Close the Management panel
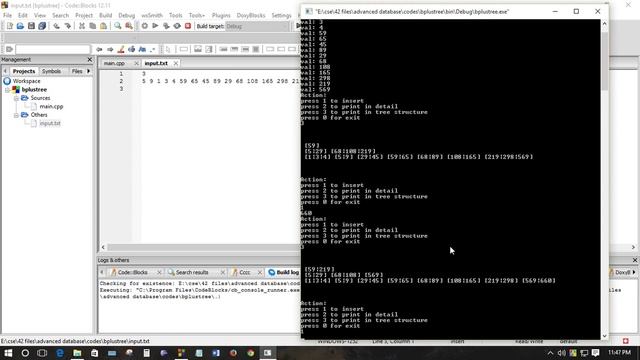 point(90,60)
